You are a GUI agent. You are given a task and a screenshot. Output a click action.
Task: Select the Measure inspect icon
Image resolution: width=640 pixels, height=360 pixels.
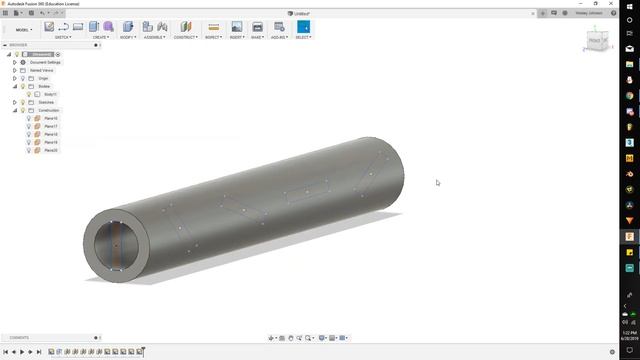point(213,27)
